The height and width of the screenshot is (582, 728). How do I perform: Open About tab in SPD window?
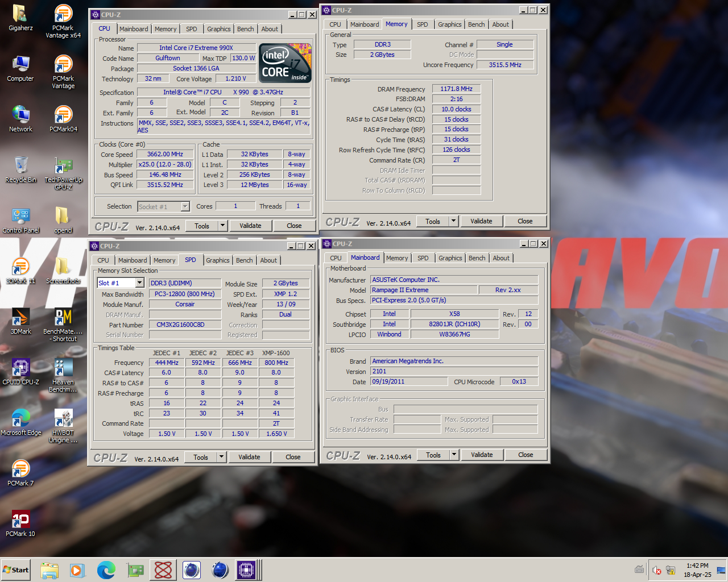(x=268, y=260)
